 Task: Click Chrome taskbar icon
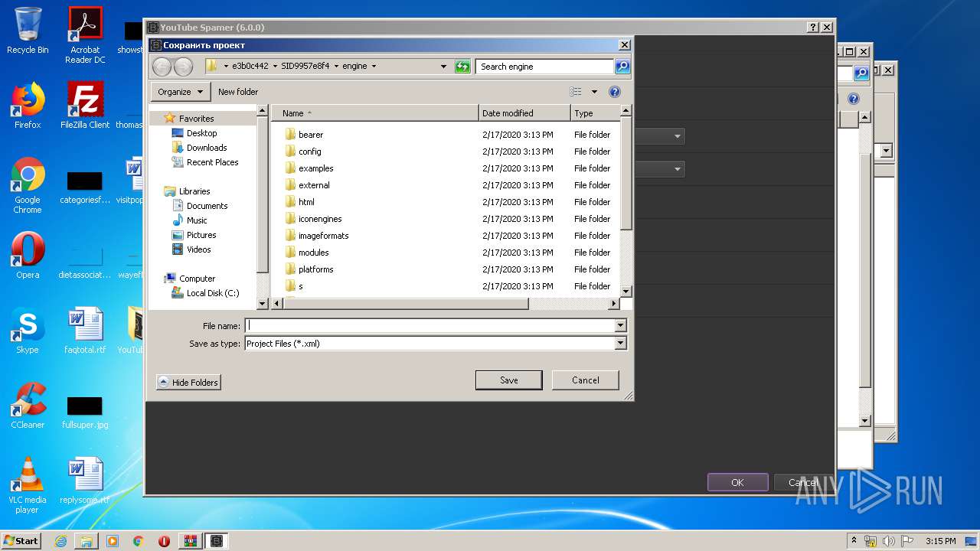[x=139, y=541]
